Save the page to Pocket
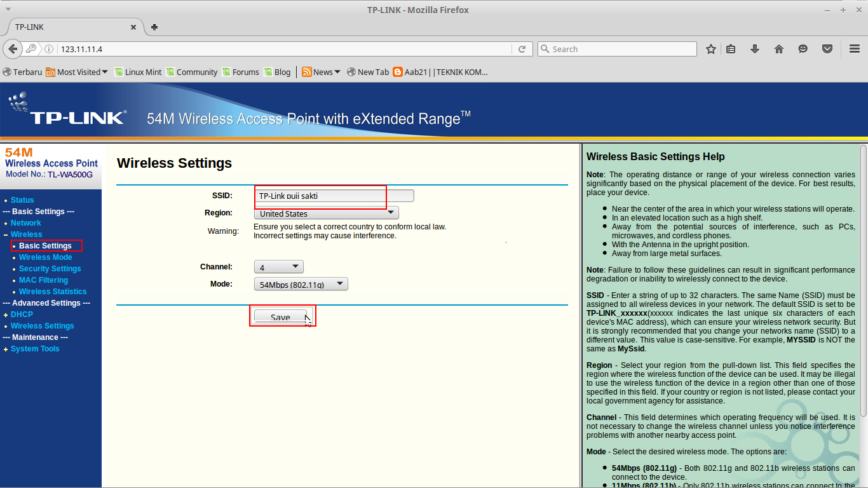Image resolution: width=868 pixels, height=488 pixels. click(x=827, y=49)
